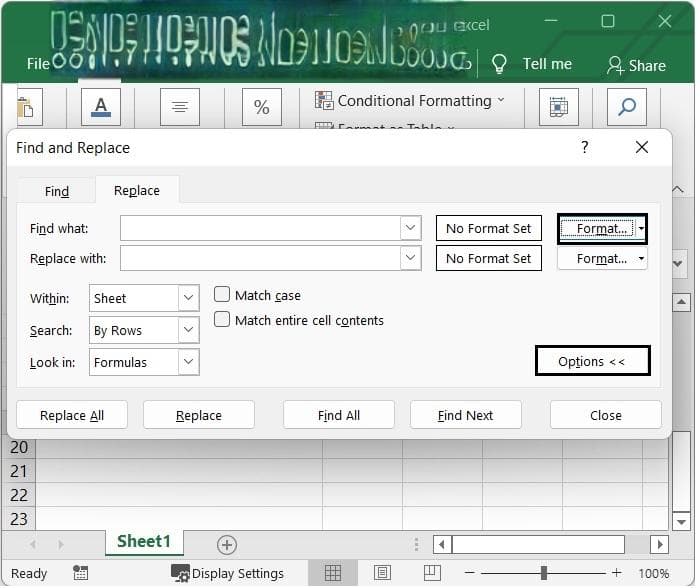This screenshot has width=700, height=588.
Task: Select row 20 header
Action: 19,447
